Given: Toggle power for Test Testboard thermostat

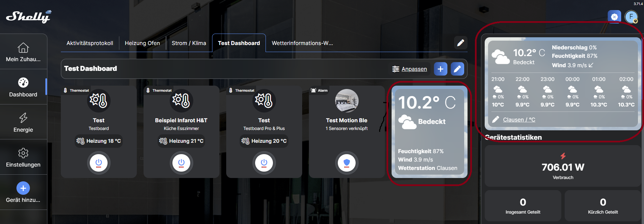Looking at the screenshot, I should (98, 163).
